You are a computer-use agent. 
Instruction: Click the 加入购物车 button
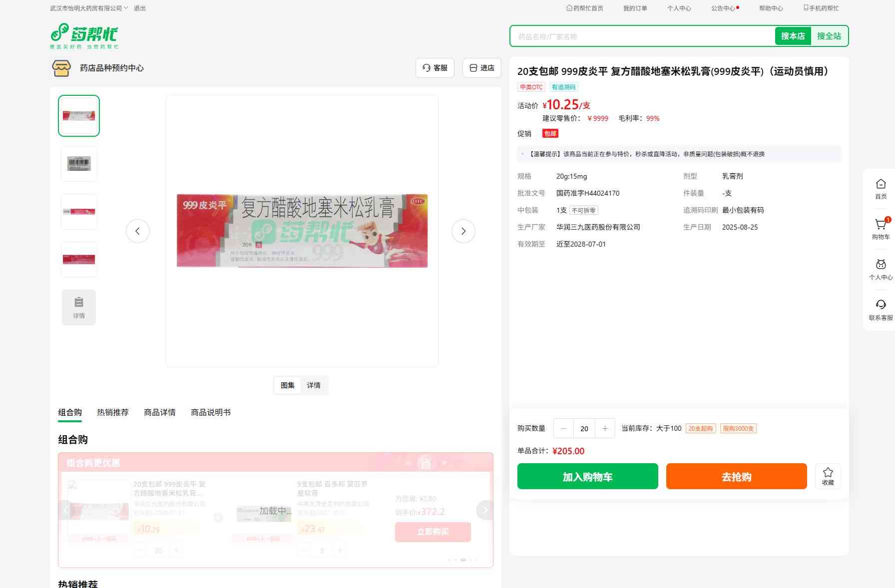pyautogui.click(x=588, y=476)
